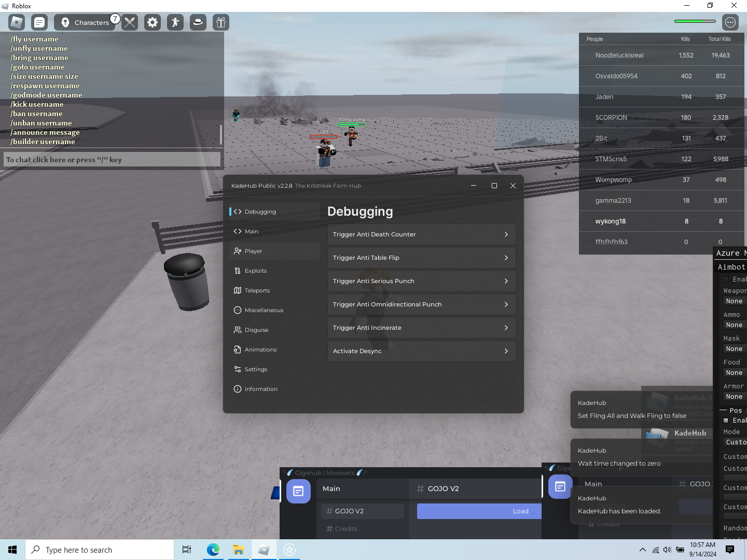747x560 pixels.
Task: Open the gear settings icon in top bar
Action: pos(153,22)
